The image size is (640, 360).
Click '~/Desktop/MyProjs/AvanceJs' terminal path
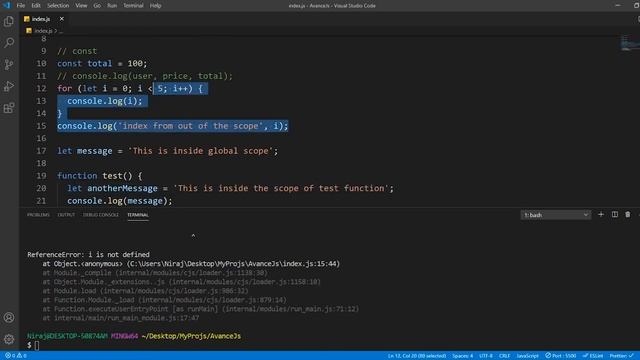pos(191,336)
